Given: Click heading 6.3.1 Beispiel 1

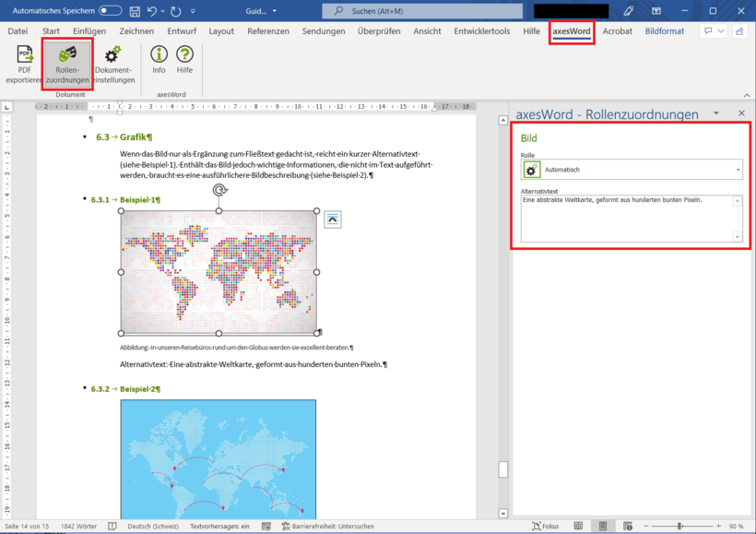Looking at the screenshot, I should [125, 200].
